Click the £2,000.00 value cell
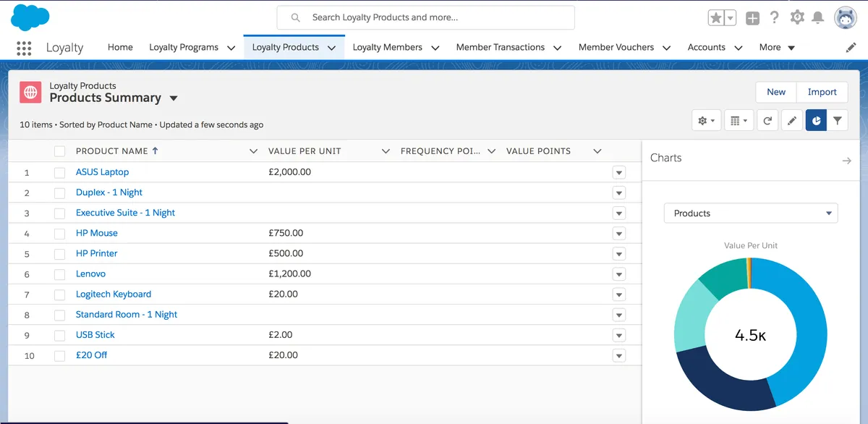This screenshot has height=424, width=868. (289, 172)
